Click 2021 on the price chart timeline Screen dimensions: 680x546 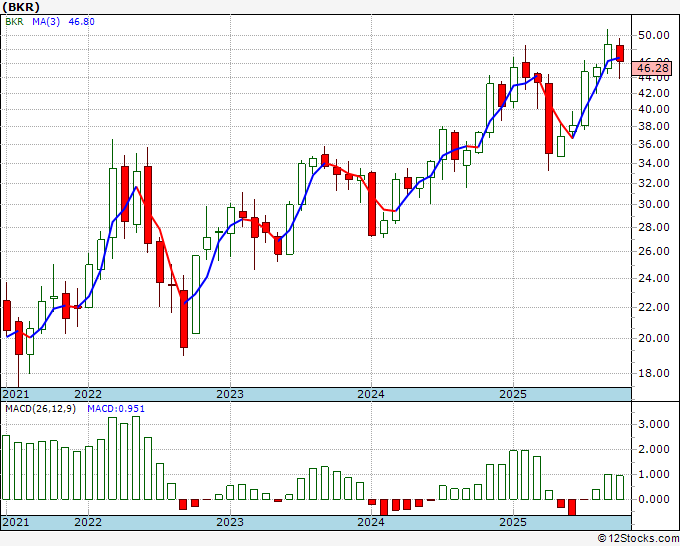click(x=16, y=394)
